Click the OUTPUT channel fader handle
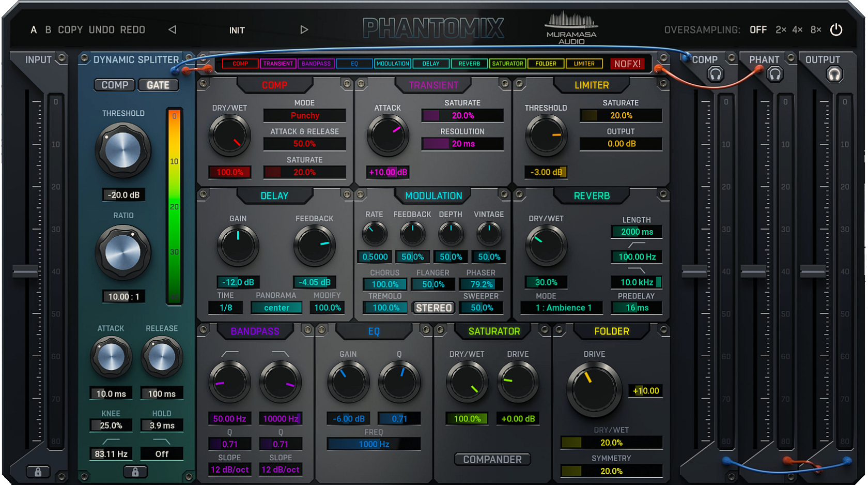 (x=813, y=271)
